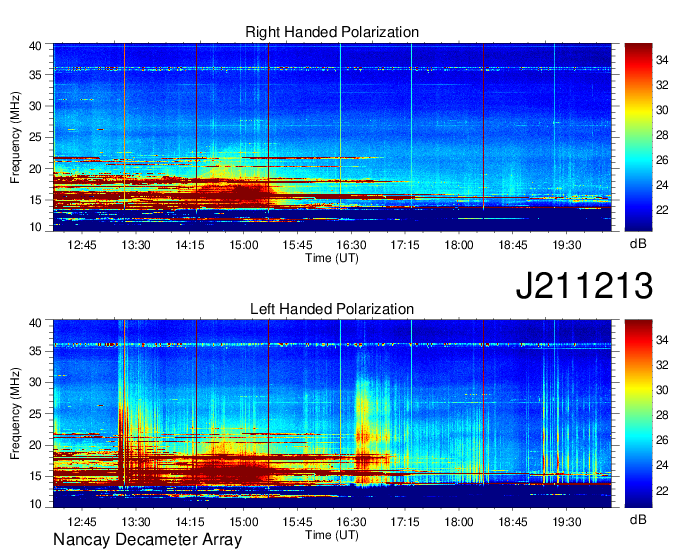680x552 pixels.
Task: Click the "17:15" time tick under Right Handed plot
Action: coord(405,245)
